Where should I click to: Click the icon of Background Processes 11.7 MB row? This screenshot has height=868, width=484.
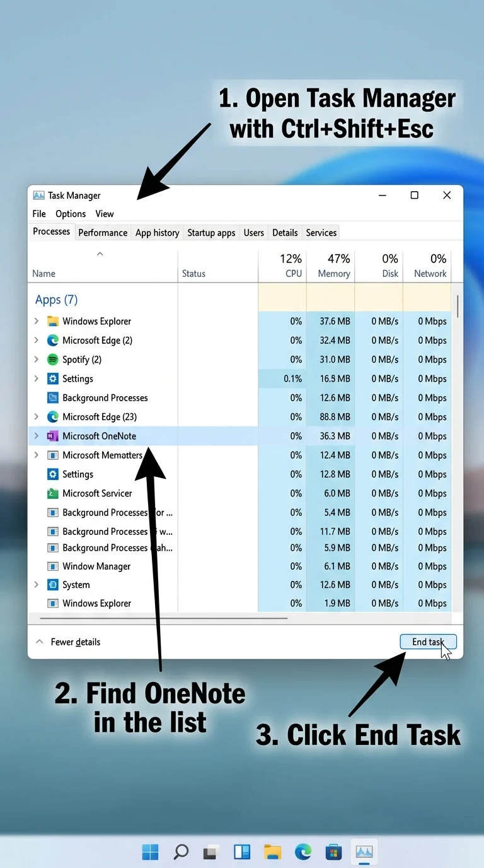pyautogui.click(x=53, y=531)
